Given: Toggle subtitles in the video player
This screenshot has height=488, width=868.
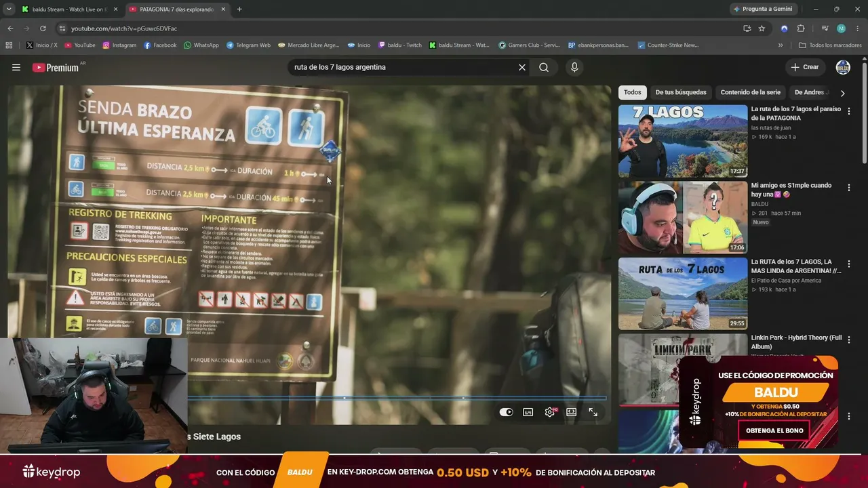Looking at the screenshot, I should 528,412.
